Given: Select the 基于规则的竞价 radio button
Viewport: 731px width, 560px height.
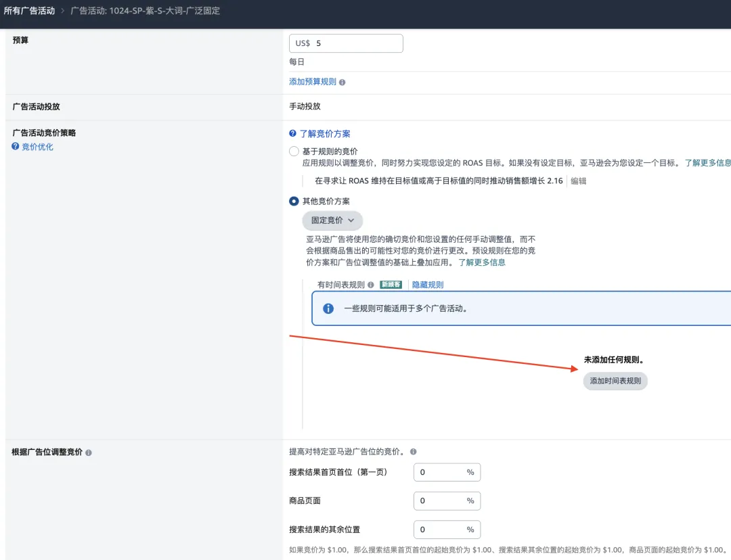Looking at the screenshot, I should click(x=294, y=151).
